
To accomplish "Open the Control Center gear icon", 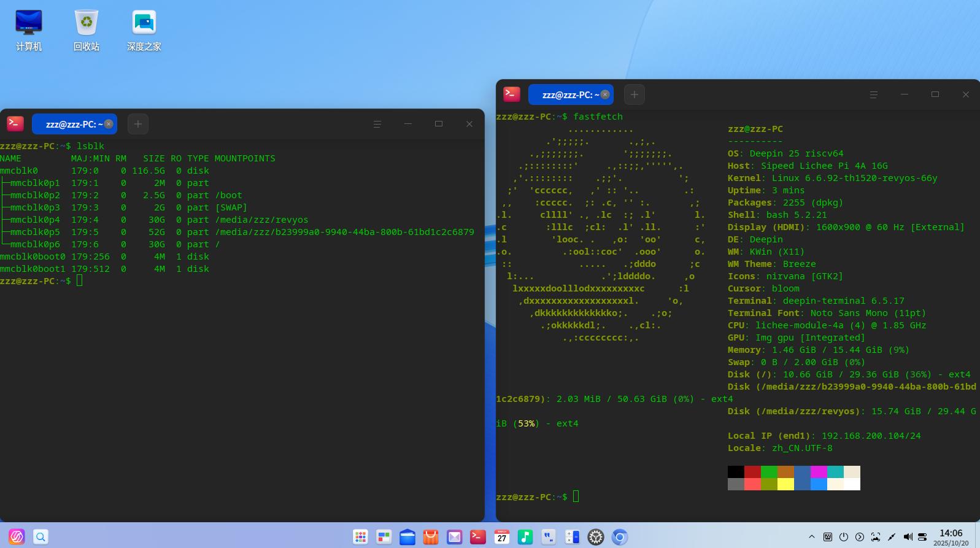I will pos(595,537).
